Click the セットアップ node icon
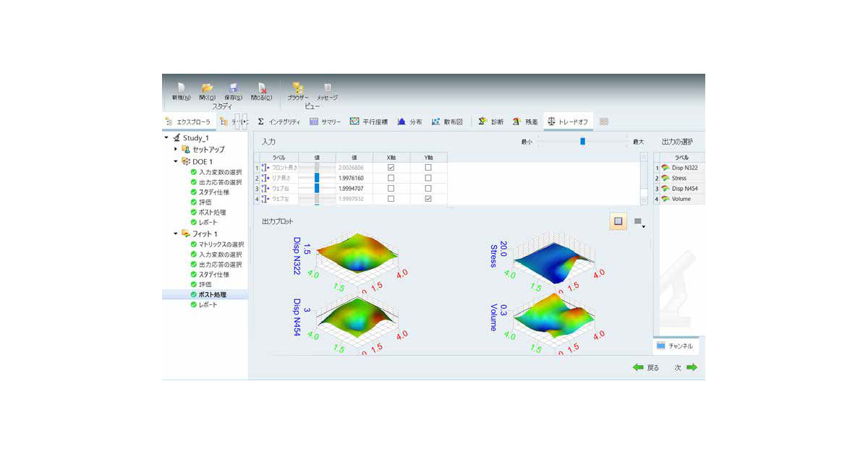Viewport: 868px width, 454px height. (x=186, y=149)
